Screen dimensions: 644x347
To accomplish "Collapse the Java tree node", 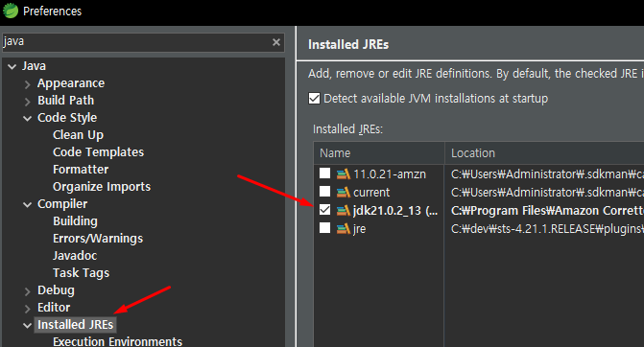I will [12, 66].
